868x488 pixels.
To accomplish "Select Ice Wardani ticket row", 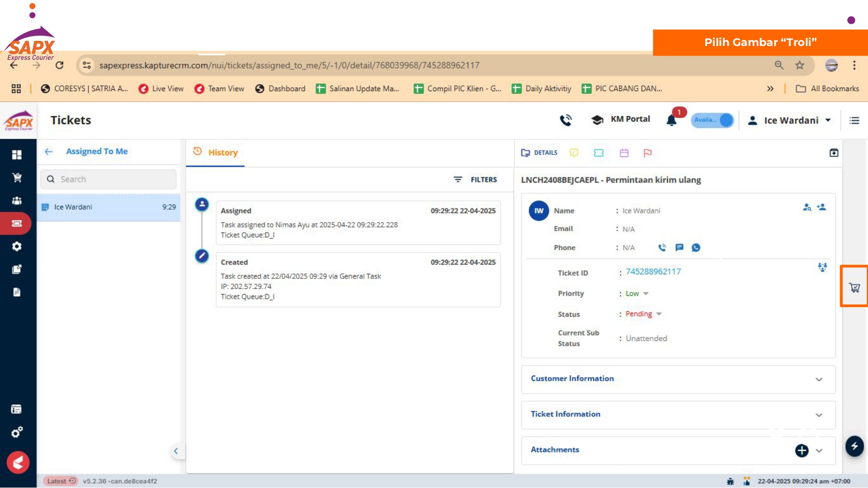I will pyautogui.click(x=108, y=207).
